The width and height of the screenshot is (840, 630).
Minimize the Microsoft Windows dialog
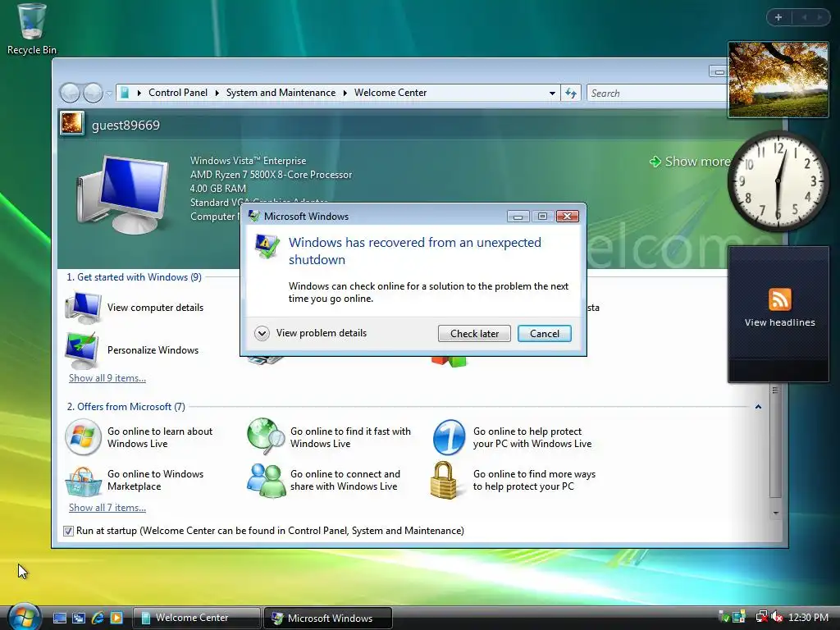pyautogui.click(x=518, y=216)
